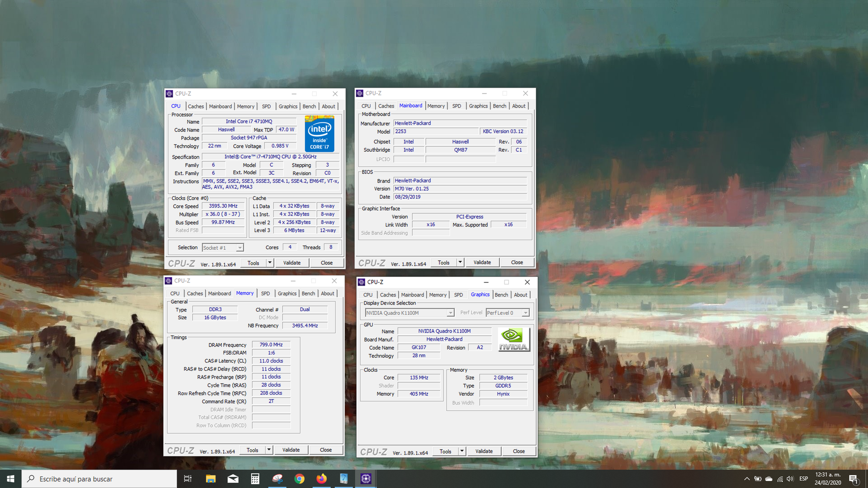This screenshot has height=488, width=868.
Task: Open the volume speaker tray icon
Action: (x=790, y=479)
